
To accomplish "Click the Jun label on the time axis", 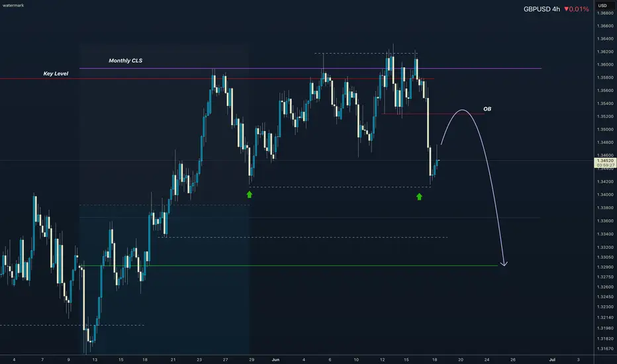I will (x=275, y=359).
